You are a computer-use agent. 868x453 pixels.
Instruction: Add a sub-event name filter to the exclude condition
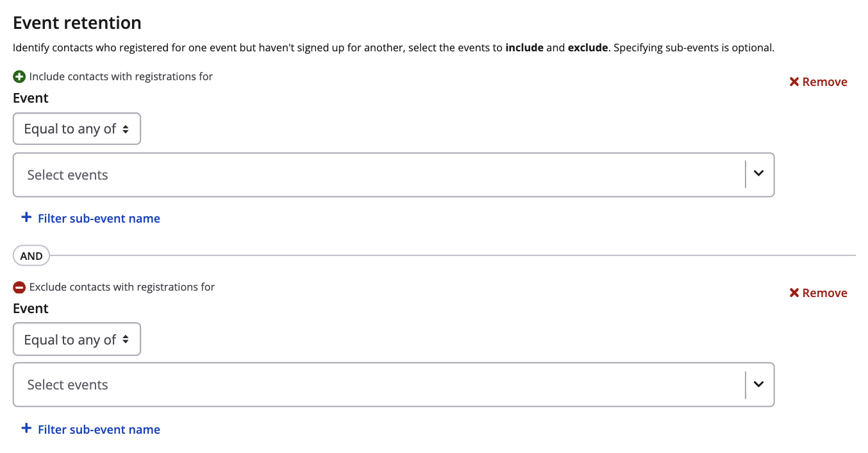pos(99,430)
